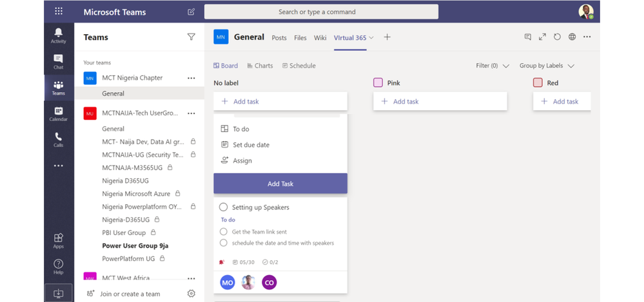This screenshot has height=302, width=644.
Task: Switch to the Files tab
Action: [300, 38]
